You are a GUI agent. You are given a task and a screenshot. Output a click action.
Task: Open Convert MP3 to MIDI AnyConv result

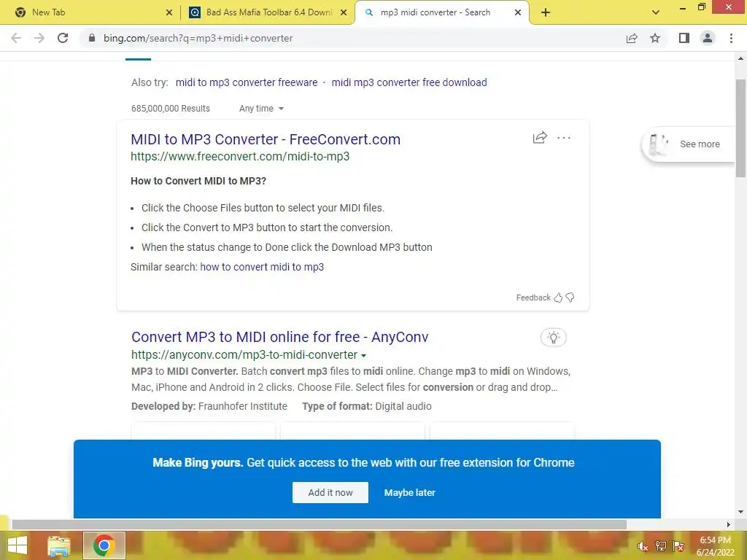tap(279, 337)
